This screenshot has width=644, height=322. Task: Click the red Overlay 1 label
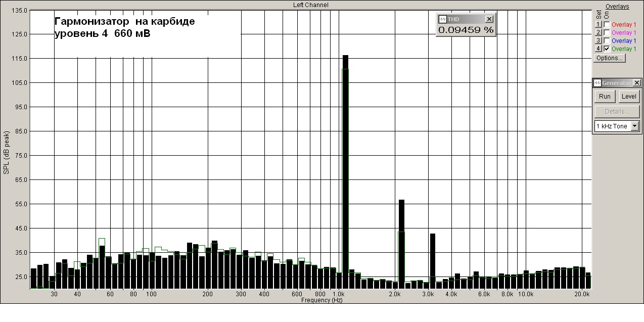tap(624, 24)
